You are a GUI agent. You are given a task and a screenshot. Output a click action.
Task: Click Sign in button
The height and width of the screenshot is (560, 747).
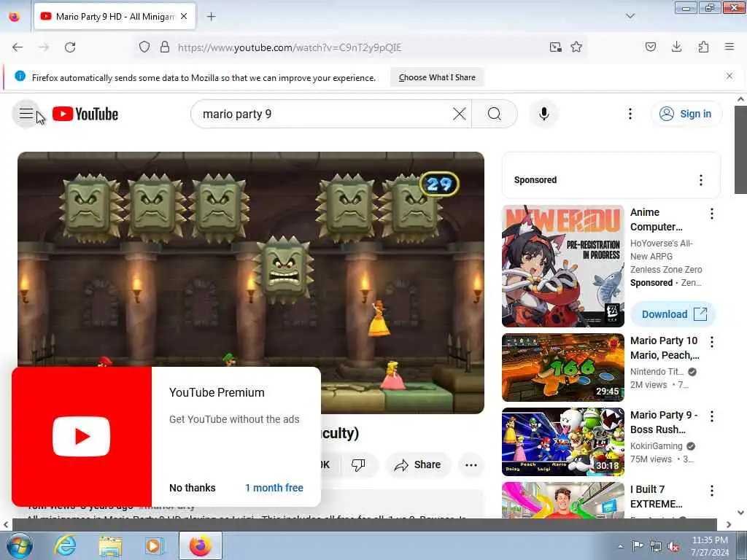tap(686, 114)
